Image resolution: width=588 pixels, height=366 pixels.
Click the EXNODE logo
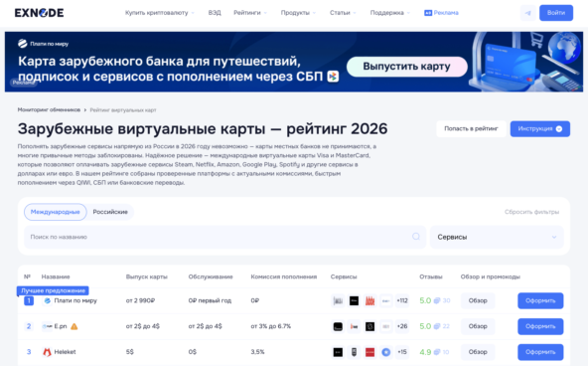[39, 13]
